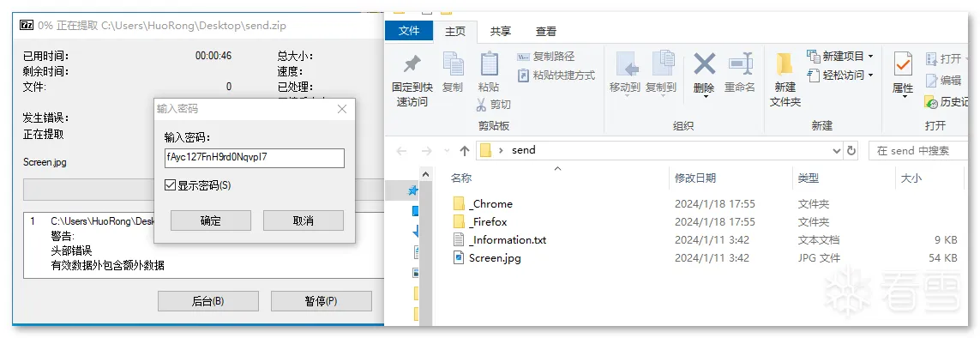Click the Copy (复制) ribbon icon

[x=453, y=64]
